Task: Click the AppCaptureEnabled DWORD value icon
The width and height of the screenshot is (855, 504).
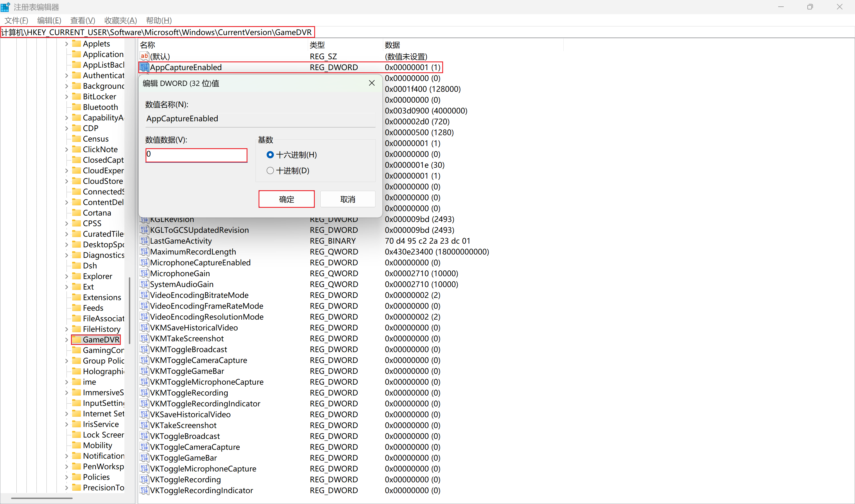Action: (144, 67)
